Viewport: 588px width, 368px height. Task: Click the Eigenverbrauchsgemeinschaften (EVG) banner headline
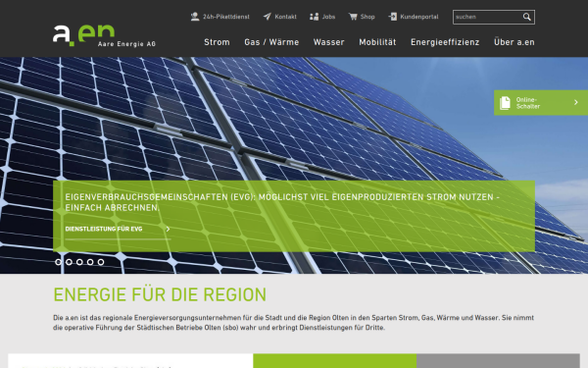282,202
